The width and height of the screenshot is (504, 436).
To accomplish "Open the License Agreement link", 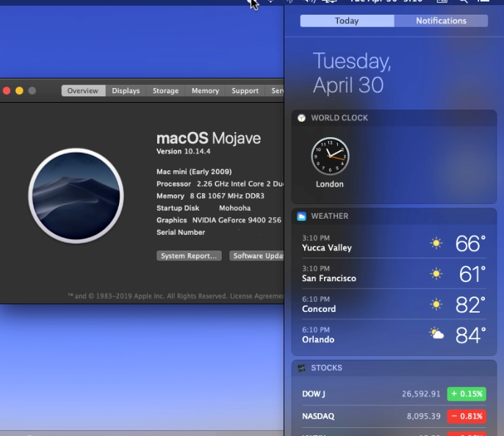I will tap(257, 296).
